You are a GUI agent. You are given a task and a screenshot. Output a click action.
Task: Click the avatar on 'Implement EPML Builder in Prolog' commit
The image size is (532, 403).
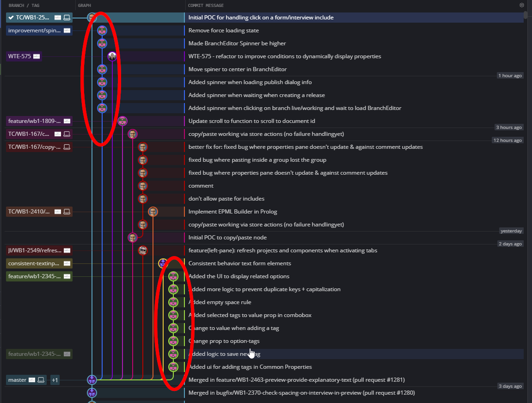click(153, 212)
